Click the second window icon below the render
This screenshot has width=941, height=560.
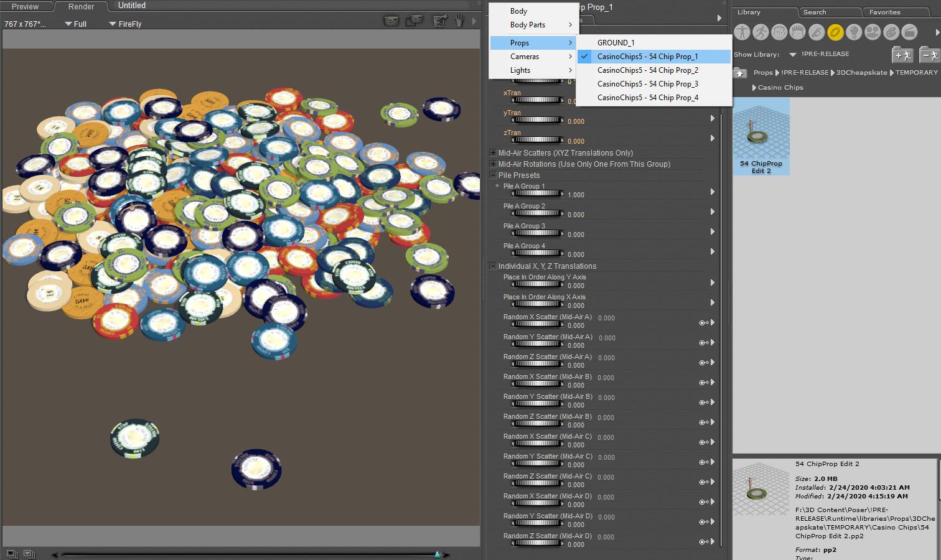pyautogui.click(x=29, y=554)
